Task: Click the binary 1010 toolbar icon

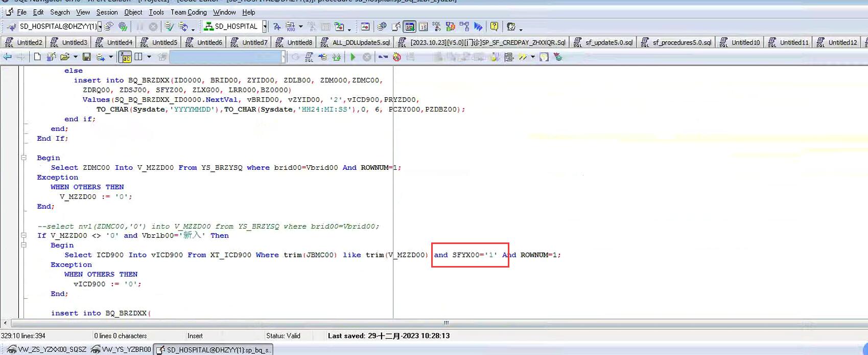Action: 290,26
